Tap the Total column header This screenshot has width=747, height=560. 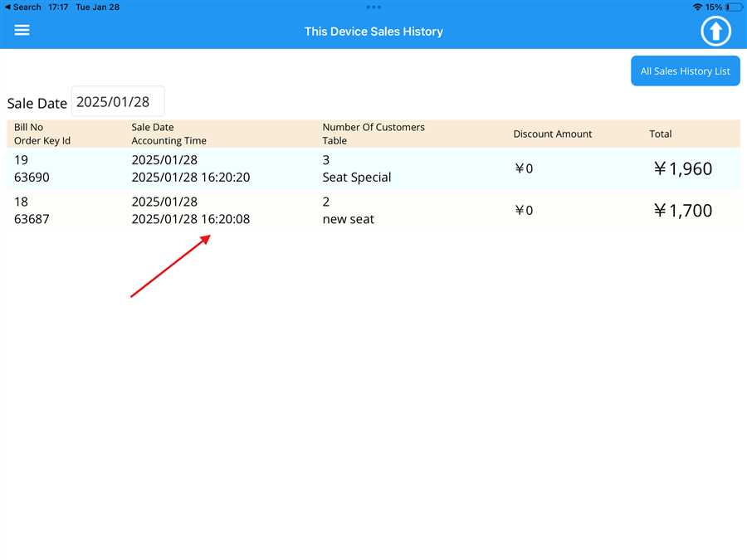pos(660,134)
